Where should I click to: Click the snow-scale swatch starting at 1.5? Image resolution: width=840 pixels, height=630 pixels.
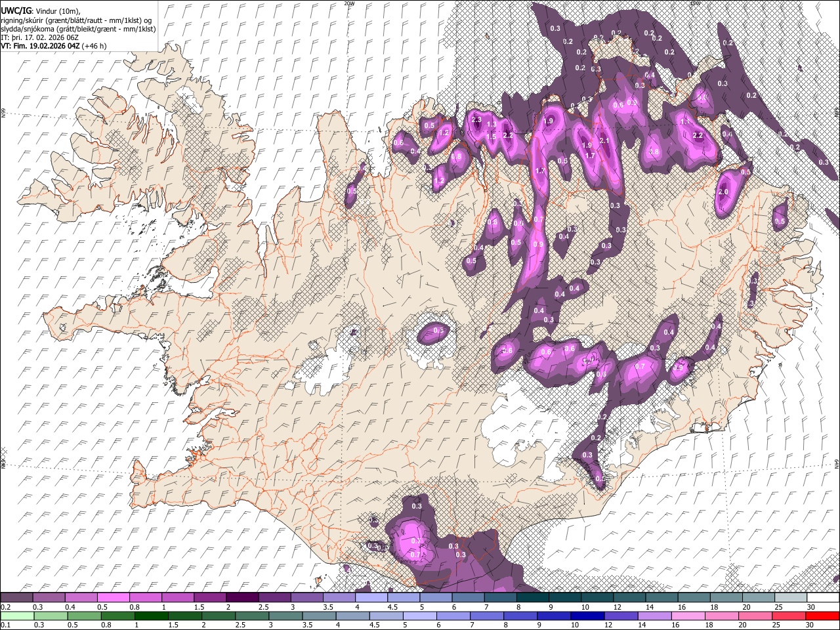pos(210,598)
